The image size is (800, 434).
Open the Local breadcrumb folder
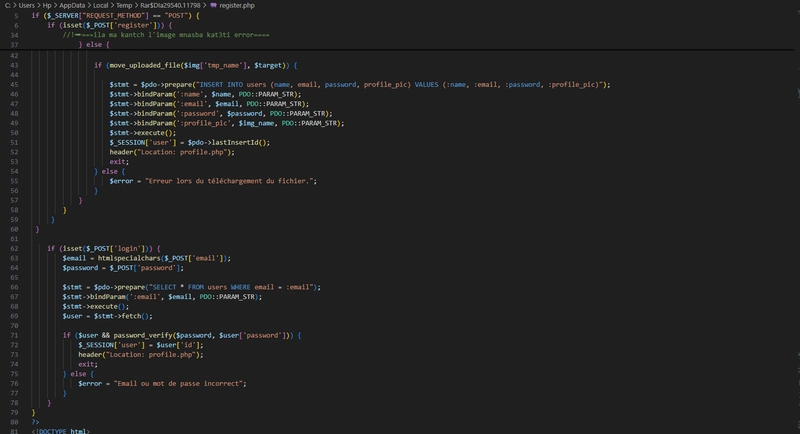pyautogui.click(x=101, y=5)
